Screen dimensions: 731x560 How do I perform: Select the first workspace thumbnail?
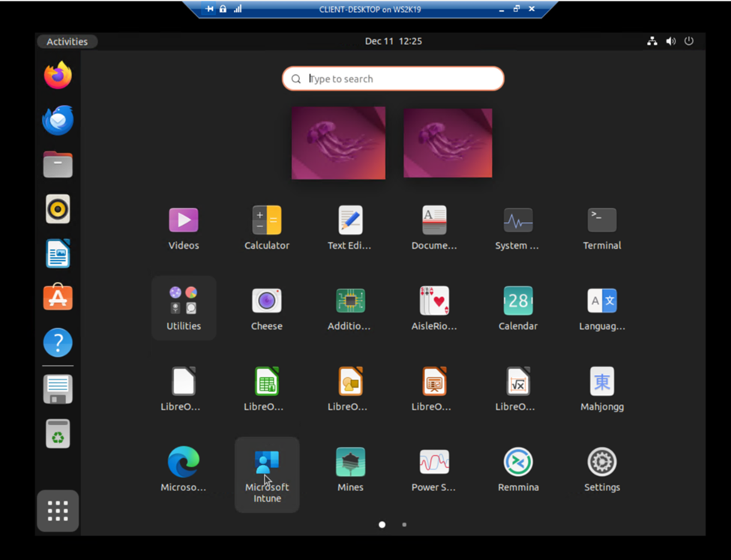coord(338,142)
